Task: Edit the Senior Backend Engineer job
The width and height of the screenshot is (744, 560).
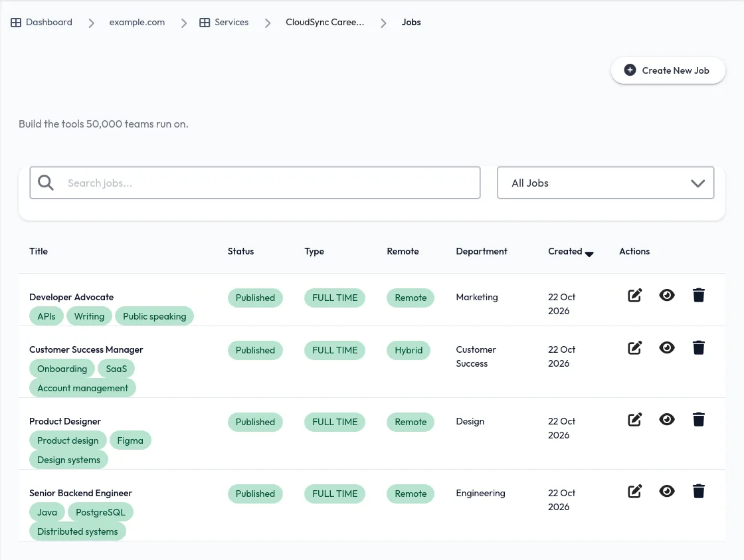Action: pos(634,491)
